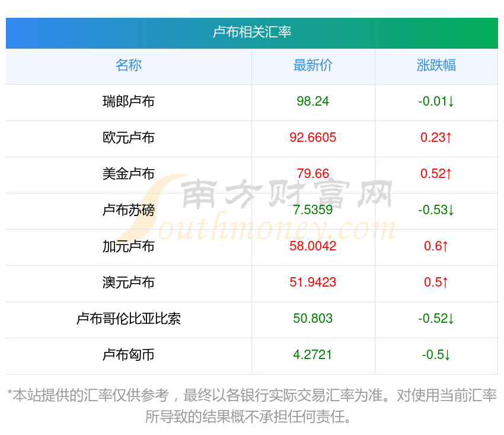Screen dimensions: 504x435
Task: Select the 美金卢布 row name
Action: click(x=129, y=174)
